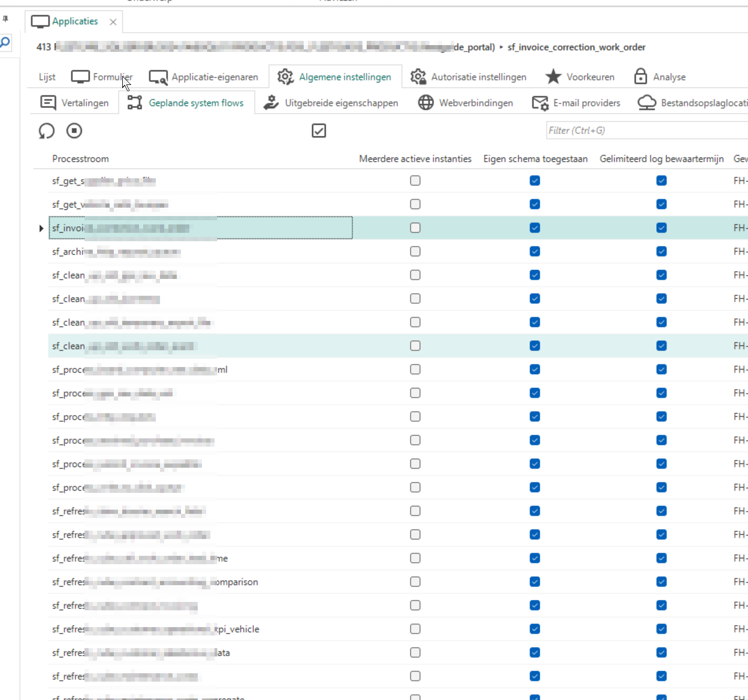The image size is (748, 700).
Task: Click the checkmark box icon in the toolbar
Action: point(319,131)
